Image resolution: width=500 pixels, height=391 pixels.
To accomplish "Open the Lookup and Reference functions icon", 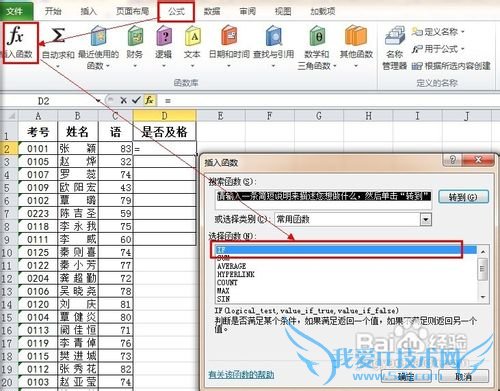I will pos(274,36).
